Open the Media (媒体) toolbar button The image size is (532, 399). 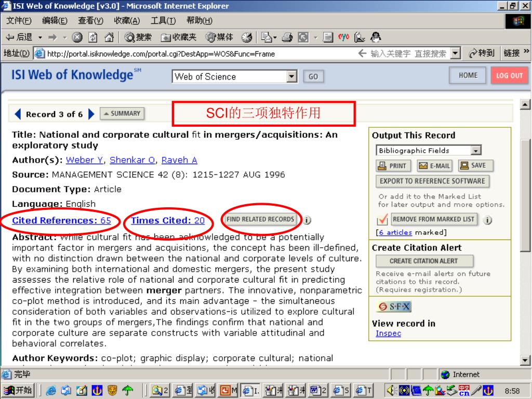pyautogui.click(x=219, y=37)
